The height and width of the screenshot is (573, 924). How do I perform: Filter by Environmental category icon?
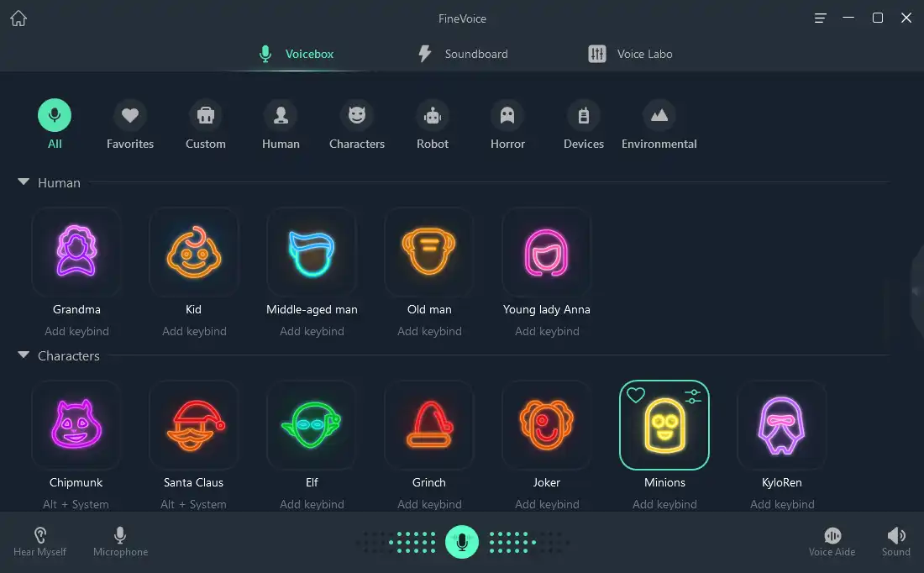pyautogui.click(x=659, y=115)
